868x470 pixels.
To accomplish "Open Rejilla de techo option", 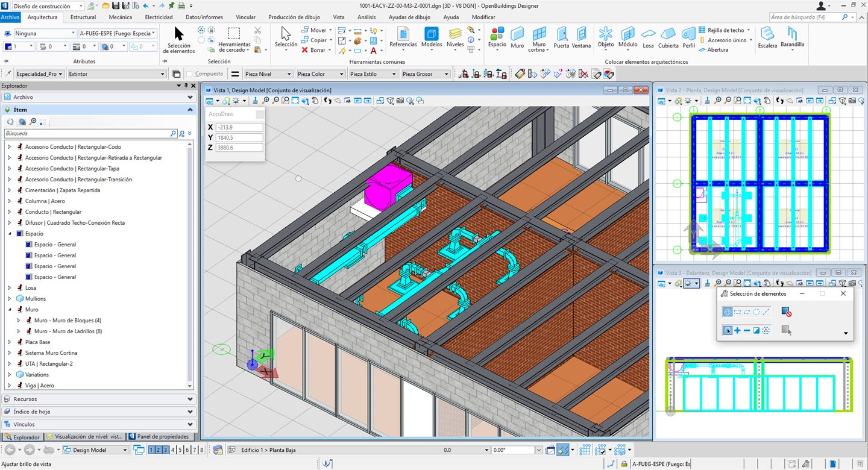I will [725, 30].
